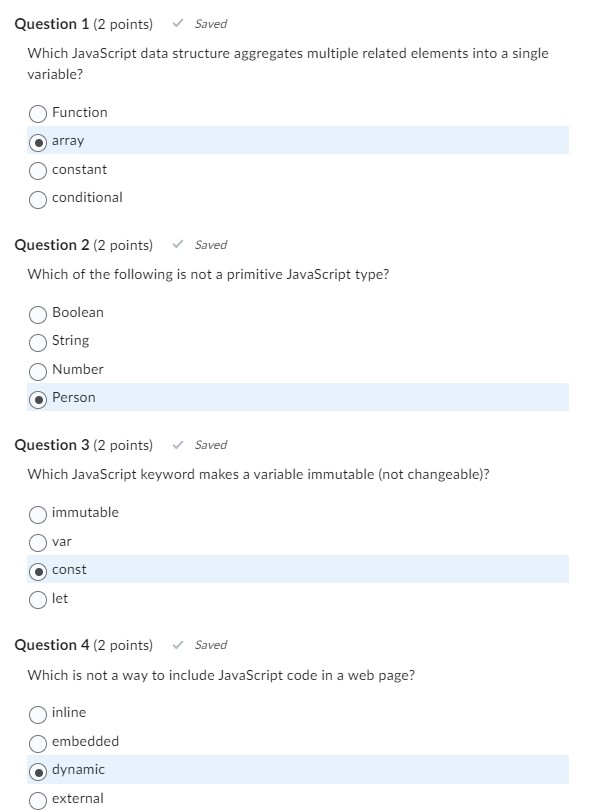Click the Saved checkmark beside Question 4
Image resolution: width=592 pixels, height=810 pixels.
tap(179, 645)
